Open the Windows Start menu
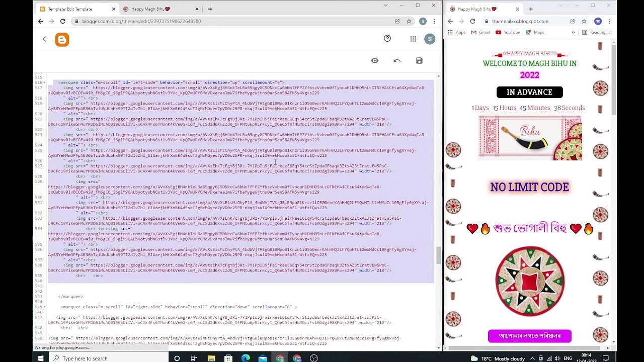The image size is (644, 362). pyautogui.click(x=40, y=358)
